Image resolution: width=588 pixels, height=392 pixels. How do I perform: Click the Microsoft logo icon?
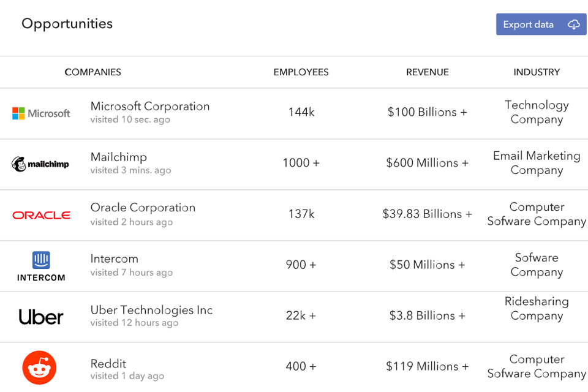pyautogui.click(x=41, y=113)
